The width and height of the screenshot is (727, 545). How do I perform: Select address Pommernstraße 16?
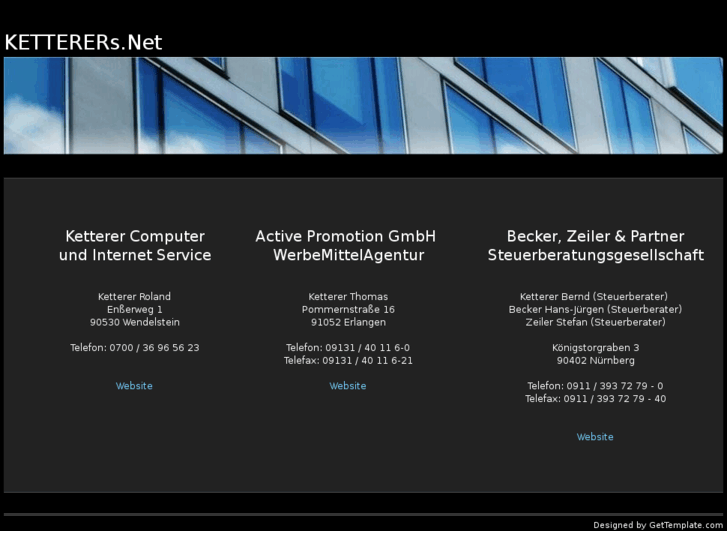coord(348,309)
